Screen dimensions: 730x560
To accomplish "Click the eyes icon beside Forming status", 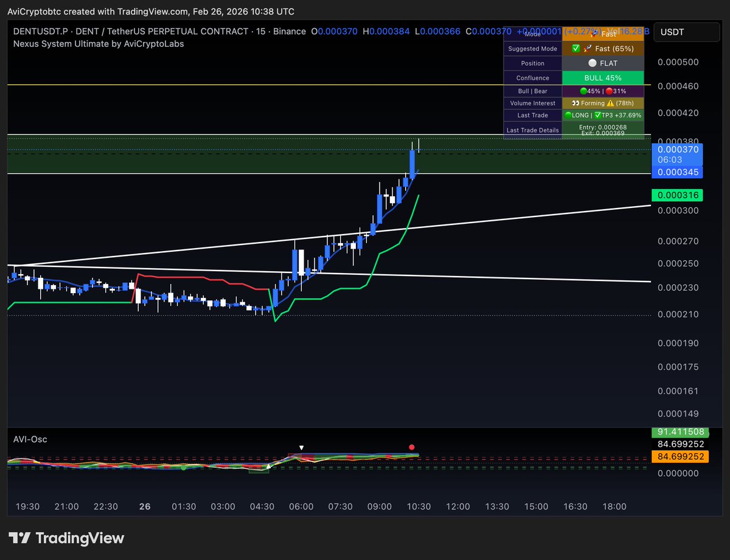I will tap(575, 103).
